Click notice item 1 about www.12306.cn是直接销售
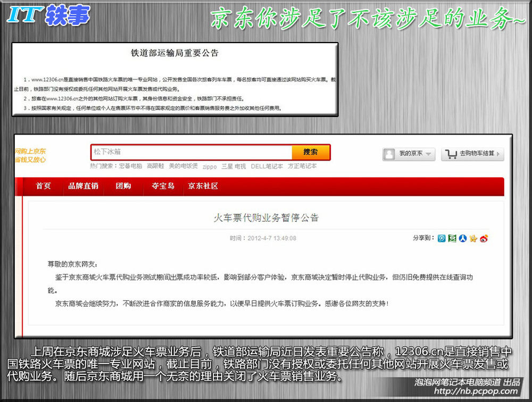Image resolution: width=532 pixels, height=402 pixels. click(x=175, y=84)
